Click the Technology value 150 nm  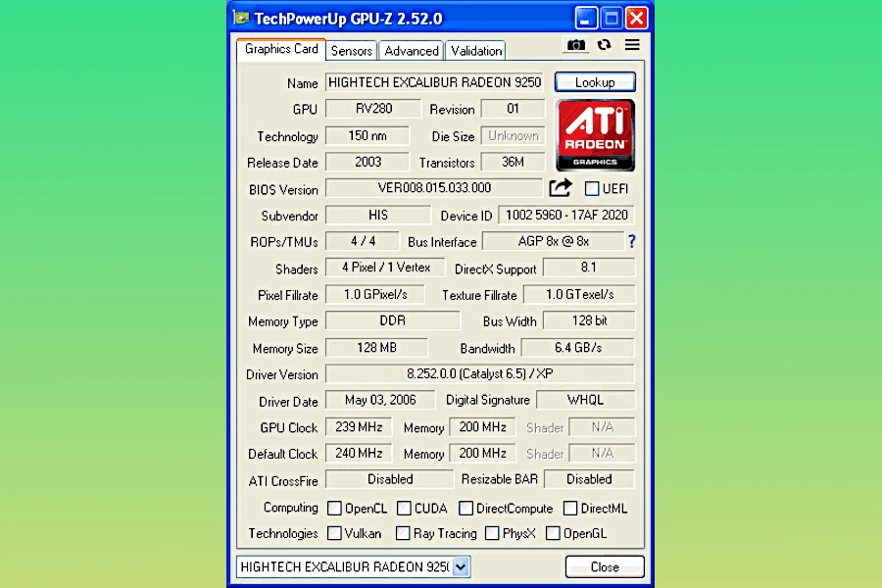coord(367,135)
